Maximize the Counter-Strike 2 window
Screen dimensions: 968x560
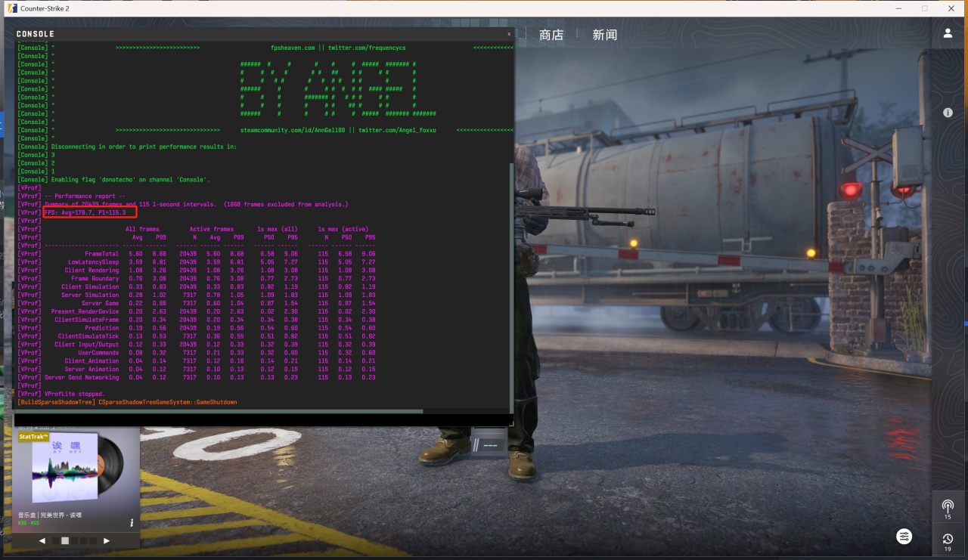click(924, 8)
